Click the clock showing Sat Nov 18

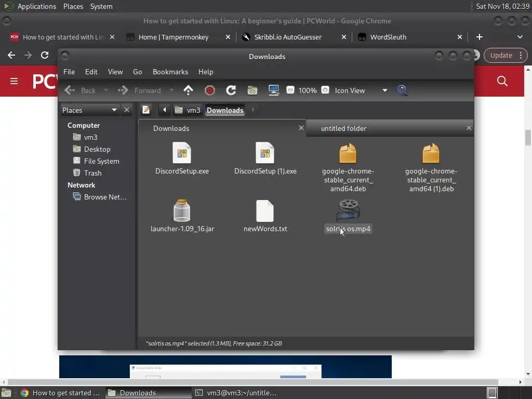point(502,6)
